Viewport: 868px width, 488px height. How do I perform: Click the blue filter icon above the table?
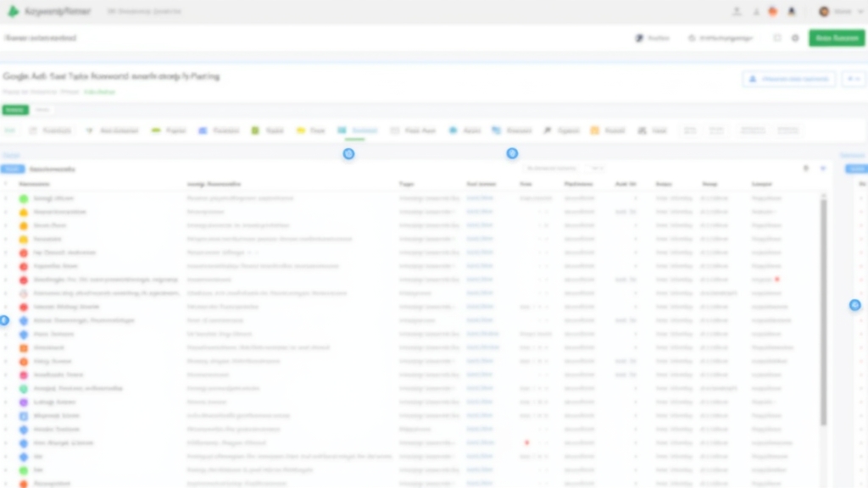click(x=822, y=169)
